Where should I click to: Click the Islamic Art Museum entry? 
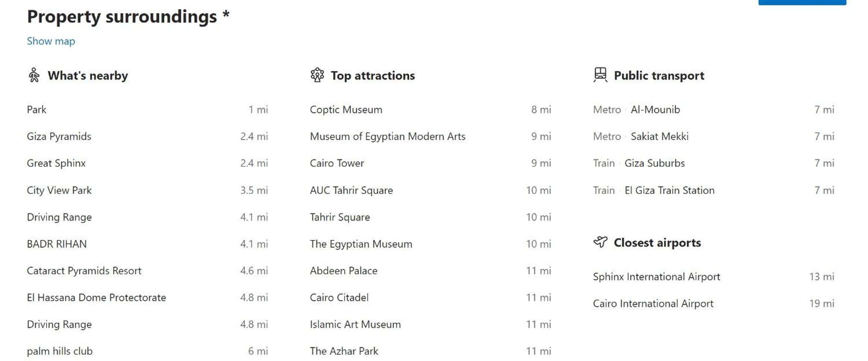[355, 324]
